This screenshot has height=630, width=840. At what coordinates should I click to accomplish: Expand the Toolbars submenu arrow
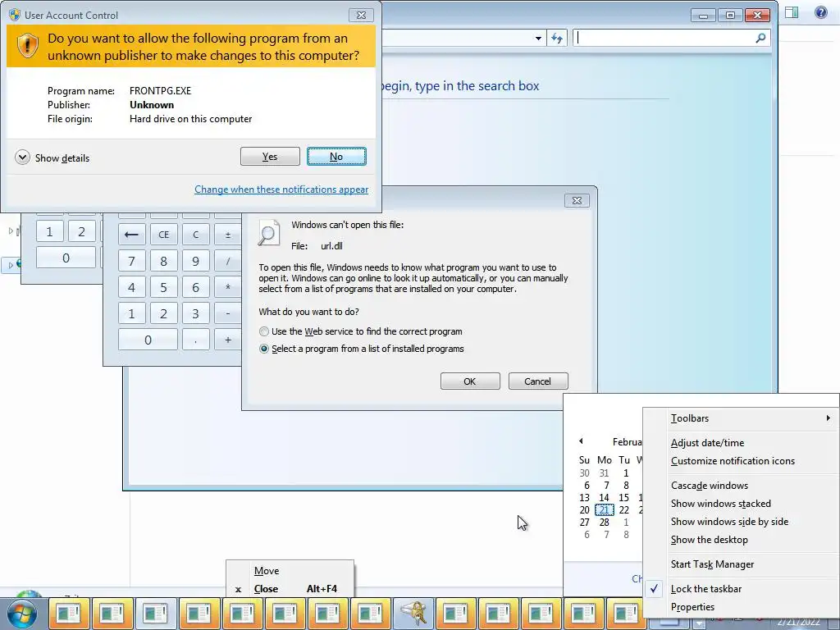click(829, 418)
